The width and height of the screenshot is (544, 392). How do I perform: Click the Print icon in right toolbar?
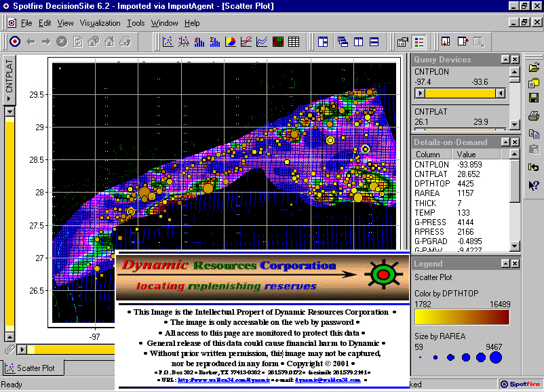coord(534,116)
